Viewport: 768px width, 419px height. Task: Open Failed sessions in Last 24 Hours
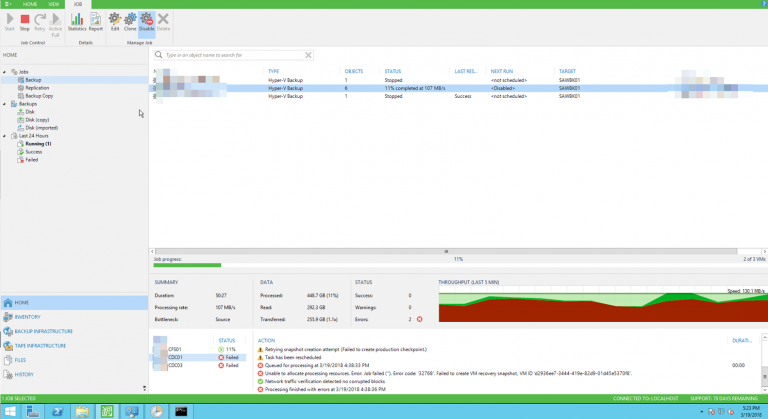tap(31, 160)
